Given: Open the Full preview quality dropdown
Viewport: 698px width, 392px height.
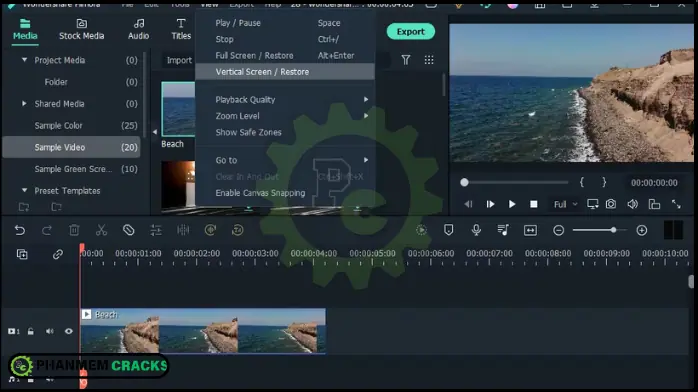Looking at the screenshot, I should tap(565, 204).
